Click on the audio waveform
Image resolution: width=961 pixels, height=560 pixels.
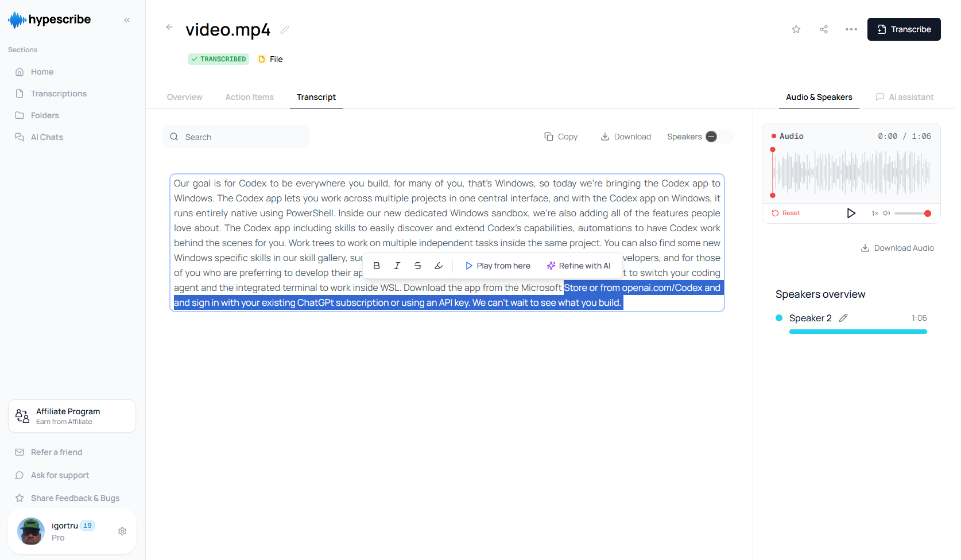851,172
